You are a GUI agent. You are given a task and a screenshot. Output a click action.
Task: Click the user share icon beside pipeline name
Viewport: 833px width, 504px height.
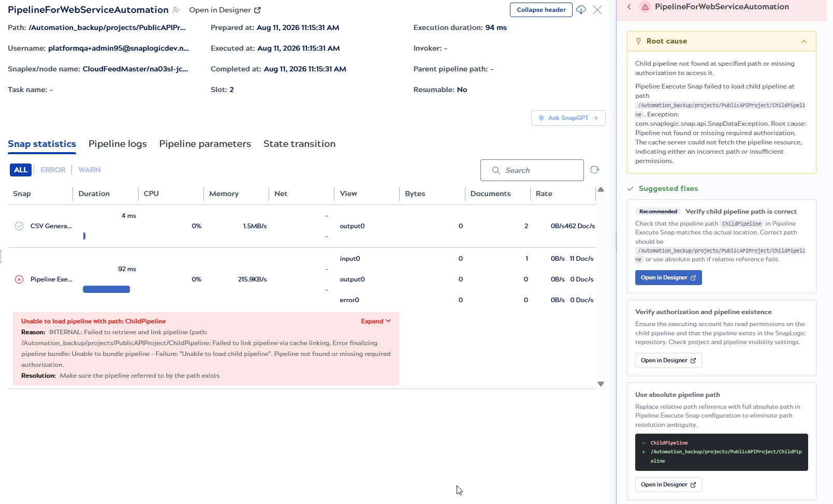tap(176, 10)
